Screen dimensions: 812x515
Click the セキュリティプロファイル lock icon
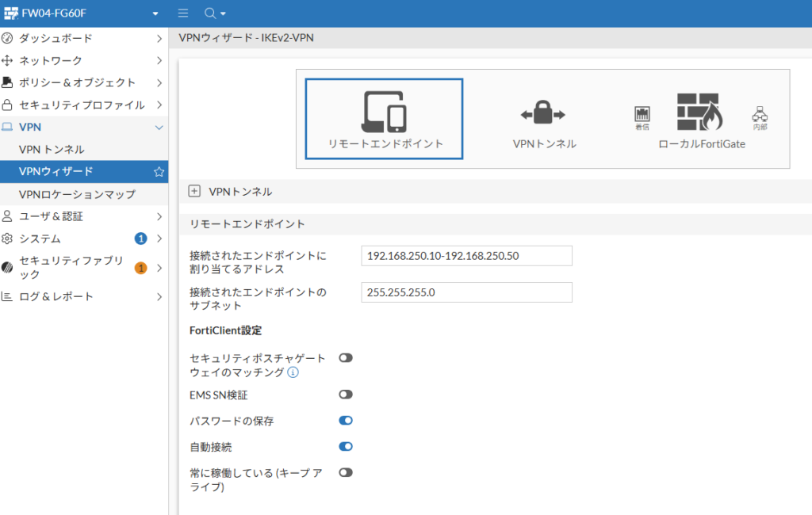coord(7,105)
